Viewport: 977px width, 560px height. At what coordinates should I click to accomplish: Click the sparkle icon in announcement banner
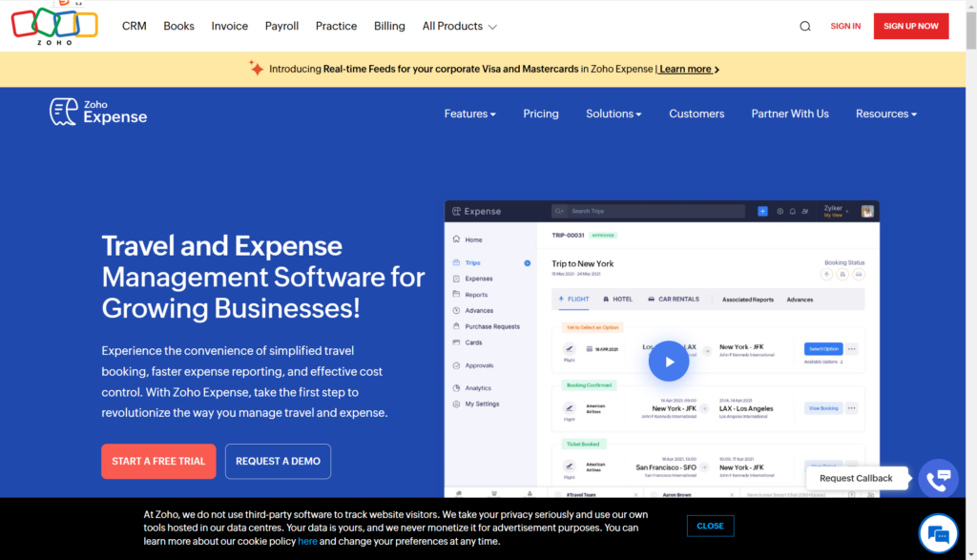(256, 69)
